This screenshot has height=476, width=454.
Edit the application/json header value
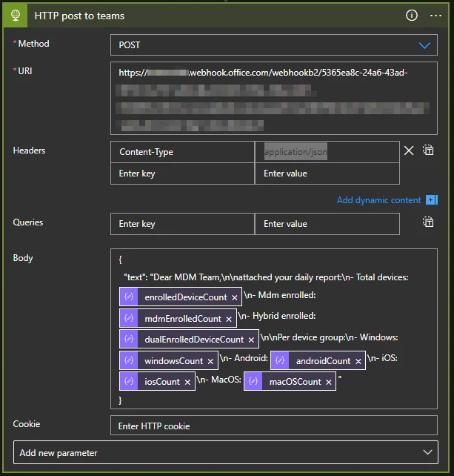[x=327, y=152]
